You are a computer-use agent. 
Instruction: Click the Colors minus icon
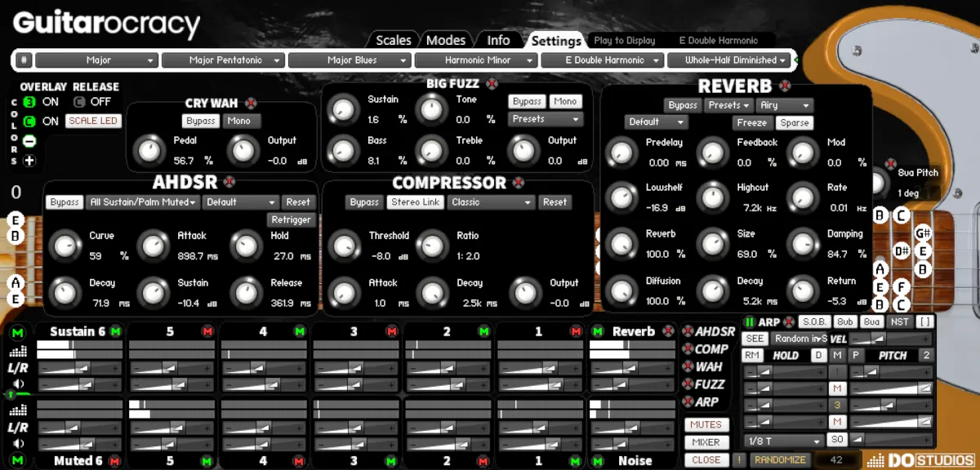(29, 141)
